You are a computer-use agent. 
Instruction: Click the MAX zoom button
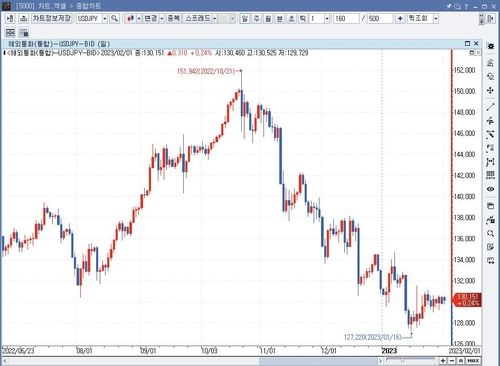tap(473, 361)
